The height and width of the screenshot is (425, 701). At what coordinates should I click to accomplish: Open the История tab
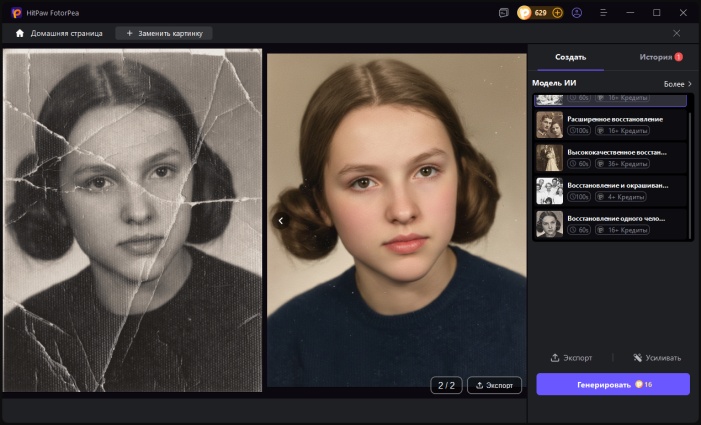655,58
